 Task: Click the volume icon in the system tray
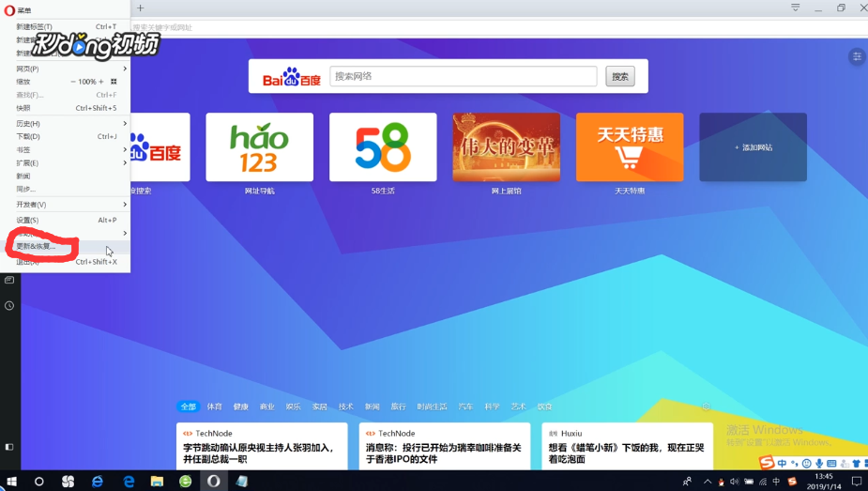pos(735,482)
